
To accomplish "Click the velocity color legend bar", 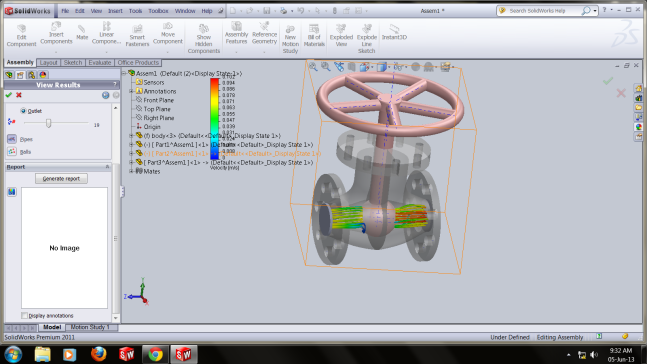I will (x=215, y=118).
